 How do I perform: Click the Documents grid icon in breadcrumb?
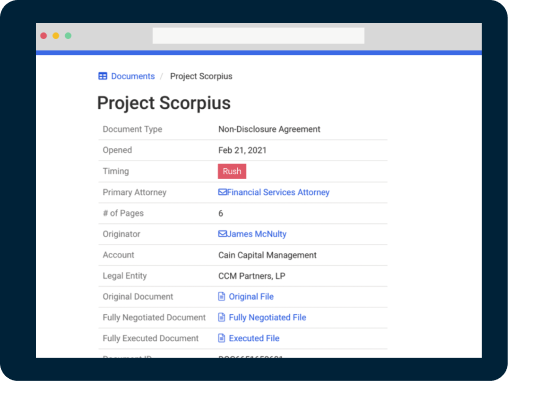coord(103,76)
